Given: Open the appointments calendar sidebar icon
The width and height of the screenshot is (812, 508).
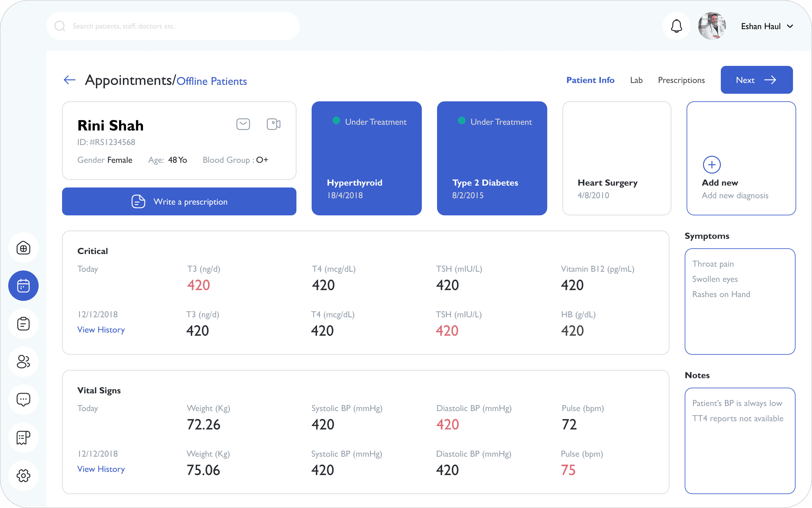Looking at the screenshot, I should pos(23,286).
